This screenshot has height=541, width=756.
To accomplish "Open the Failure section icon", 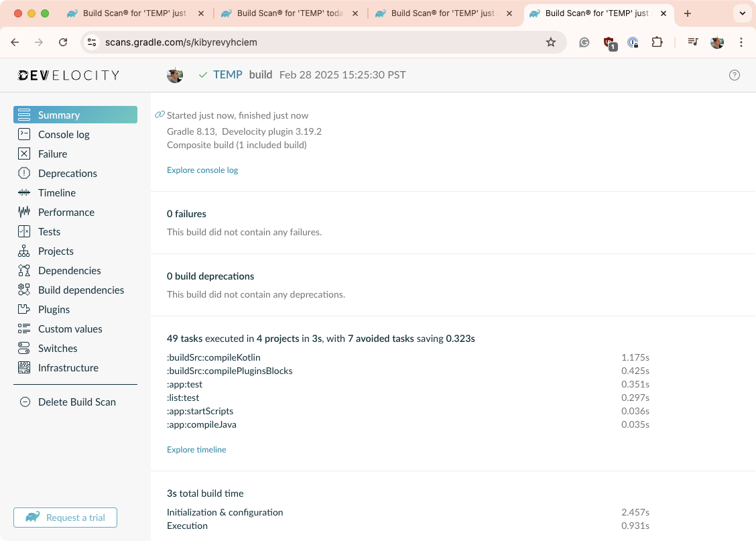I will click(24, 154).
